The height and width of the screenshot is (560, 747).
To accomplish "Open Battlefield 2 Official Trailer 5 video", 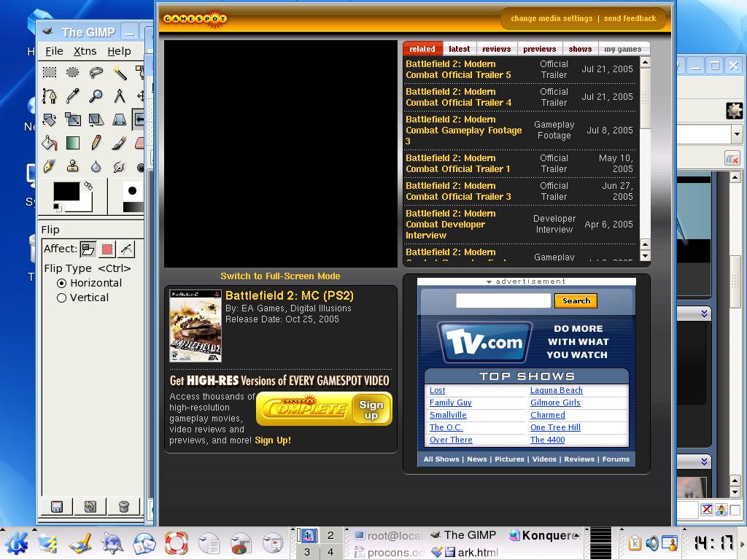I will (458, 69).
